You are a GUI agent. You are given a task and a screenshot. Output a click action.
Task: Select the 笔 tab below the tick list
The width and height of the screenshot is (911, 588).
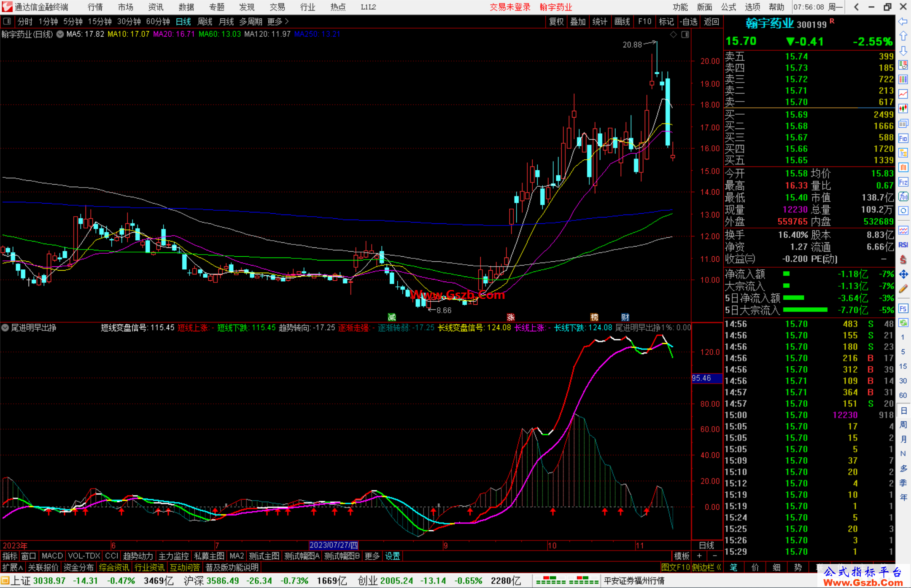point(733,567)
